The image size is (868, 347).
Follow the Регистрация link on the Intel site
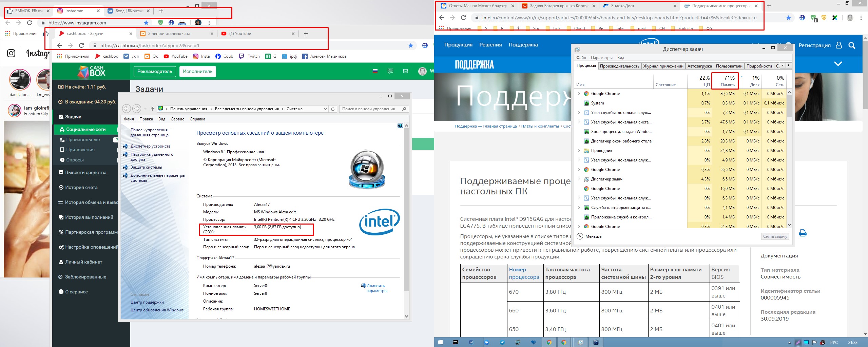pyautogui.click(x=814, y=45)
